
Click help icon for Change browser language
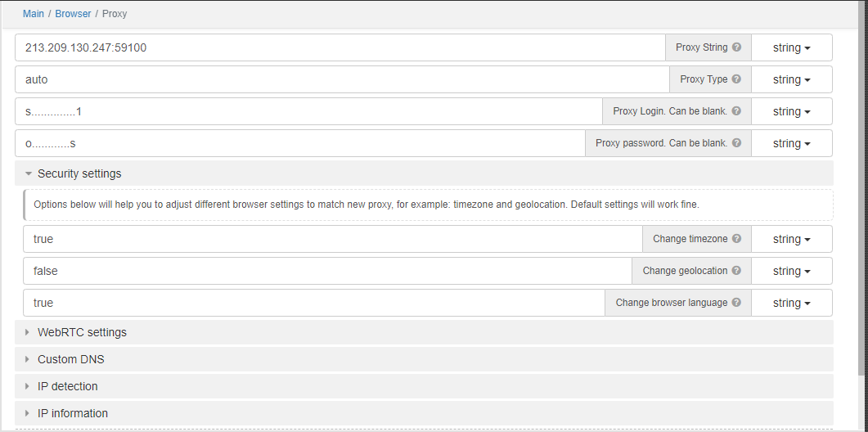click(x=736, y=303)
